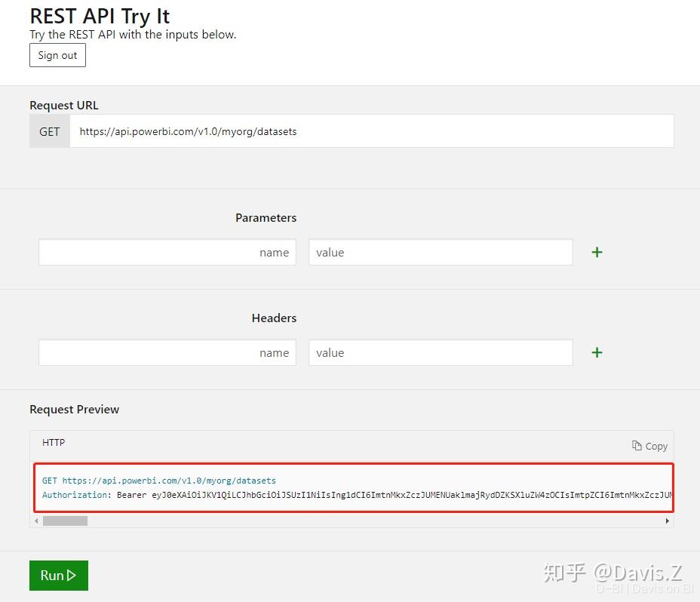The image size is (700, 602).
Task: Click the green plus to add a header
Action: tap(597, 352)
